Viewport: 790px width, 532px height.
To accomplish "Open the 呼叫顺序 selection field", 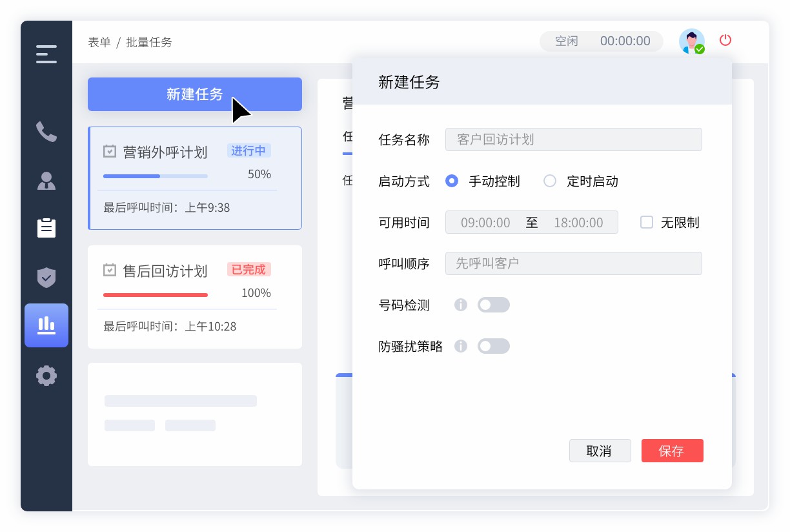I will [573, 263].
